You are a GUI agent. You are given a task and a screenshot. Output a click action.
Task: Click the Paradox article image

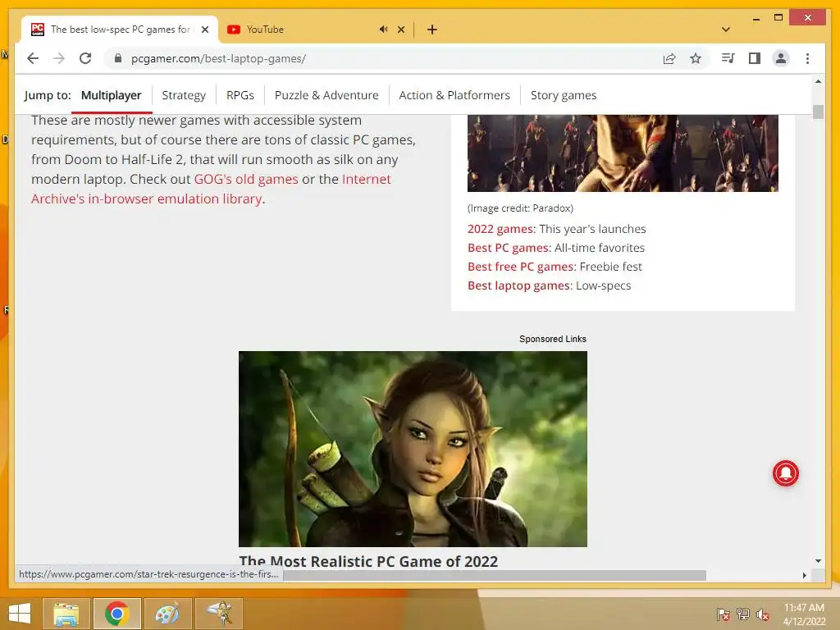623,153
